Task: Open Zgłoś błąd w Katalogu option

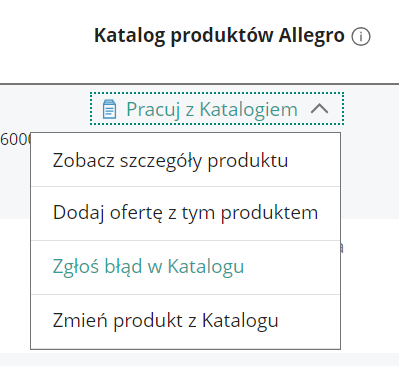Action: [185, 267]
